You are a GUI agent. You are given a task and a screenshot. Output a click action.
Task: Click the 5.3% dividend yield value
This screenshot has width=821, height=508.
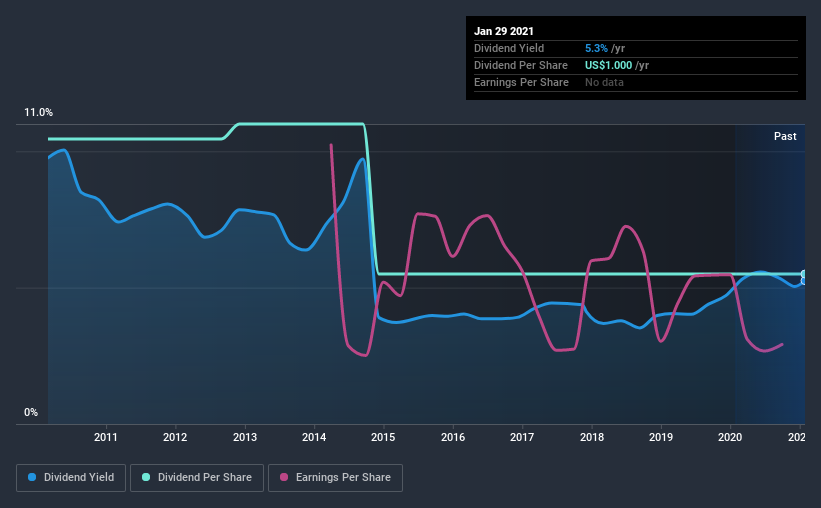click(596, 48)
